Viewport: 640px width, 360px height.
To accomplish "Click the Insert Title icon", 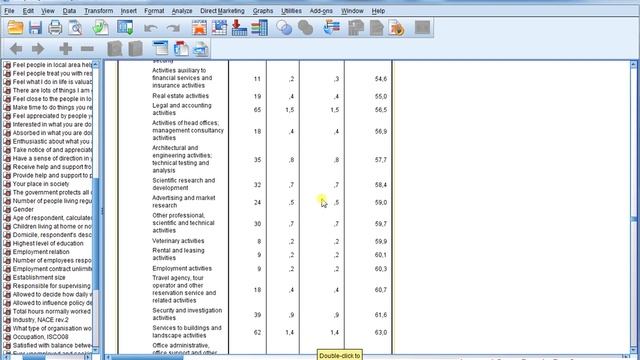I will tap(181, 49).
